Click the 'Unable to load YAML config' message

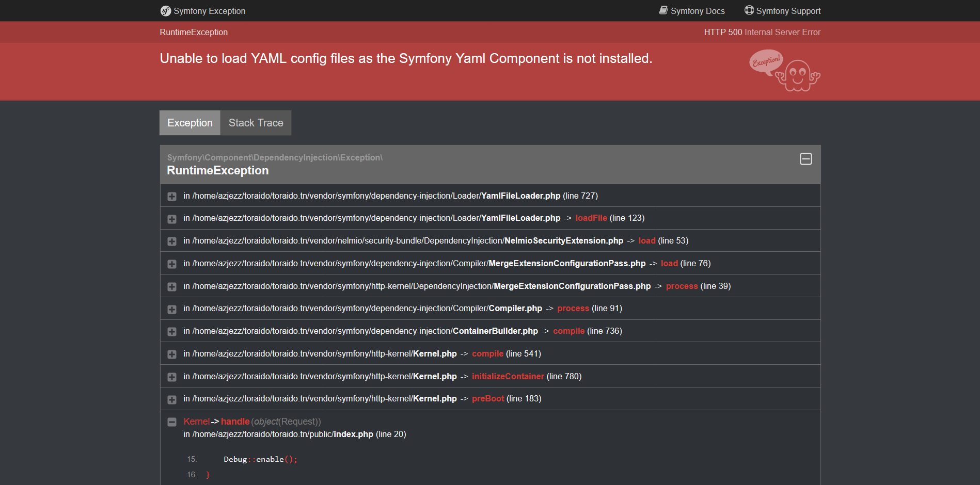tap(406, 58)
